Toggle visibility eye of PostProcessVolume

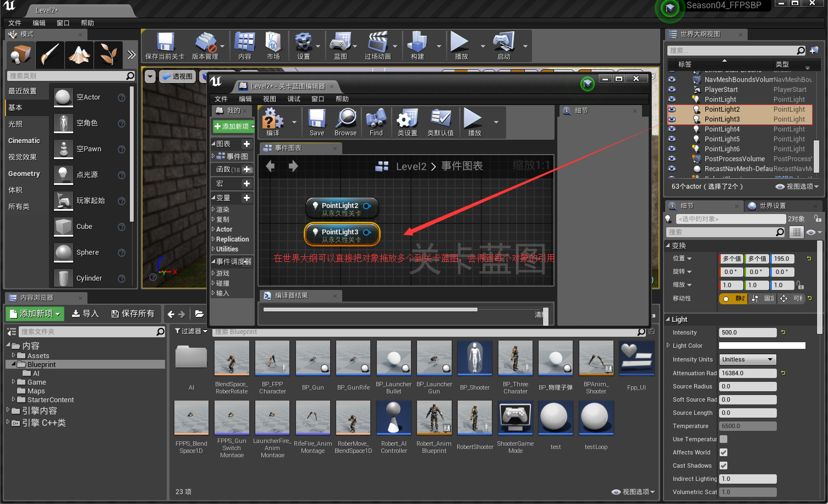tap(672, 159)
